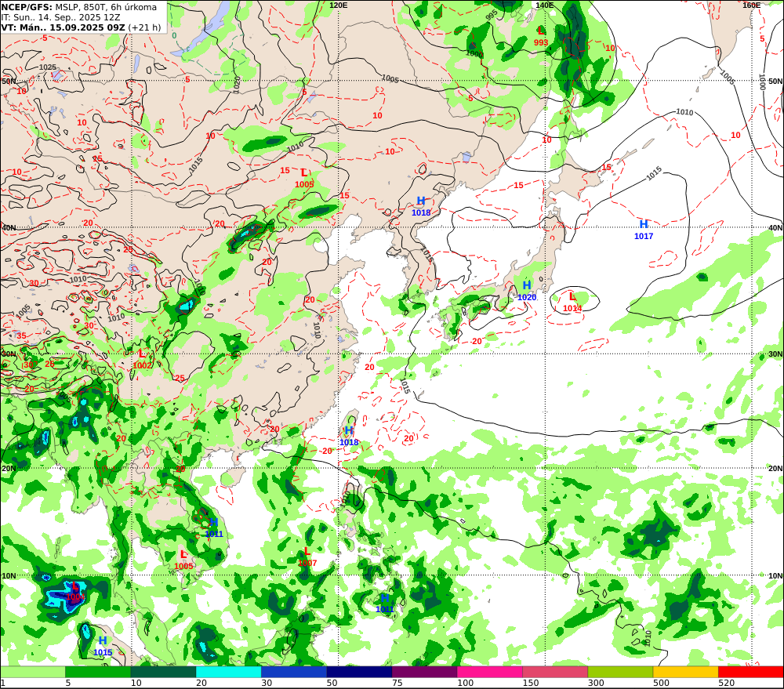Click the legend value 150

[531, 683]
